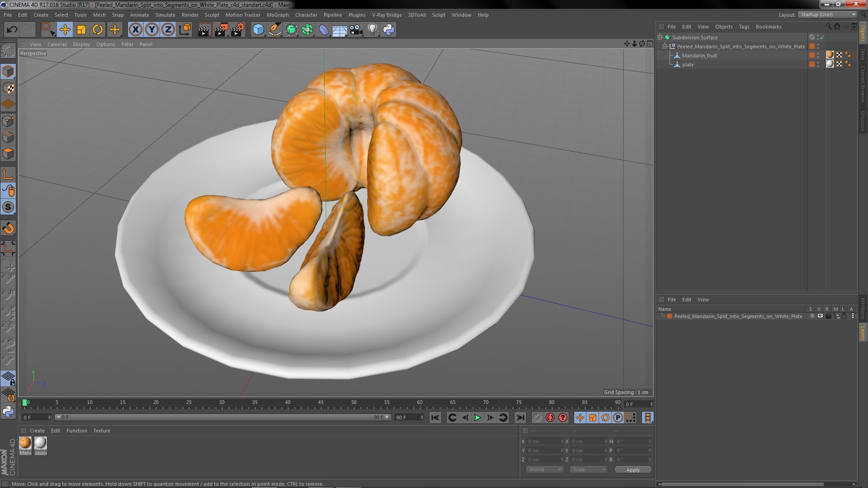Open the Python script icon in toolbar
This screenshot has height=488, width=868.
pos(389,30)
